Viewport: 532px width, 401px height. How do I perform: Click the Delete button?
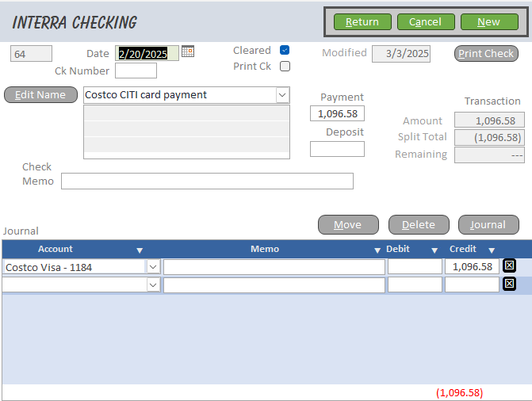pyautogui.click(x=419, y=224)
